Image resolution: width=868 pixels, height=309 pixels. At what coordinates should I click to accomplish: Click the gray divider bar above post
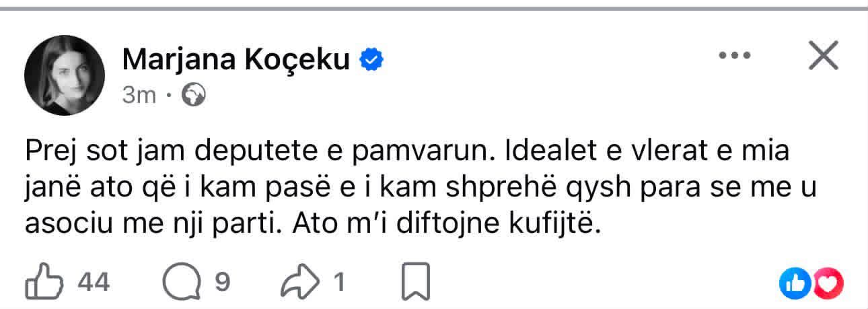pos(434,8)
